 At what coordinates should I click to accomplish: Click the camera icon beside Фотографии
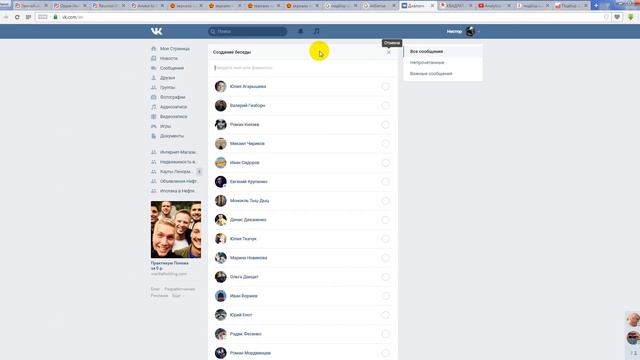click(153, 97)
